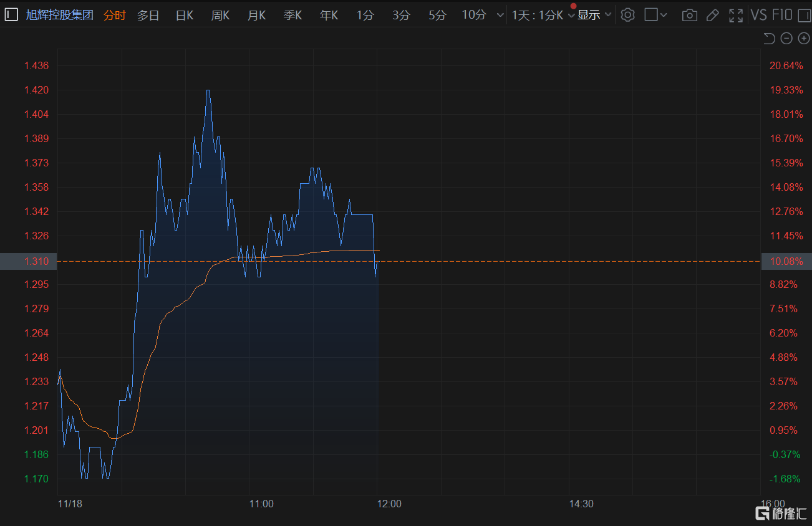Image resolution: width=812 pixels, height=526 pixels.
Task: Zoom out the chart with minus icon
Action: point(786,39)
